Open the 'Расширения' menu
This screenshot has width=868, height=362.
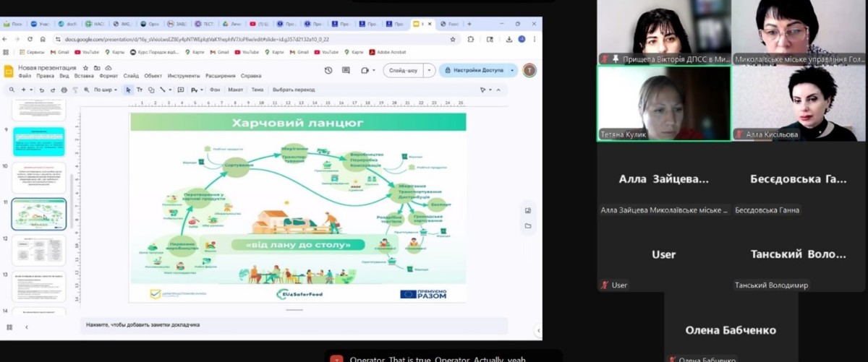pos(220,76)
